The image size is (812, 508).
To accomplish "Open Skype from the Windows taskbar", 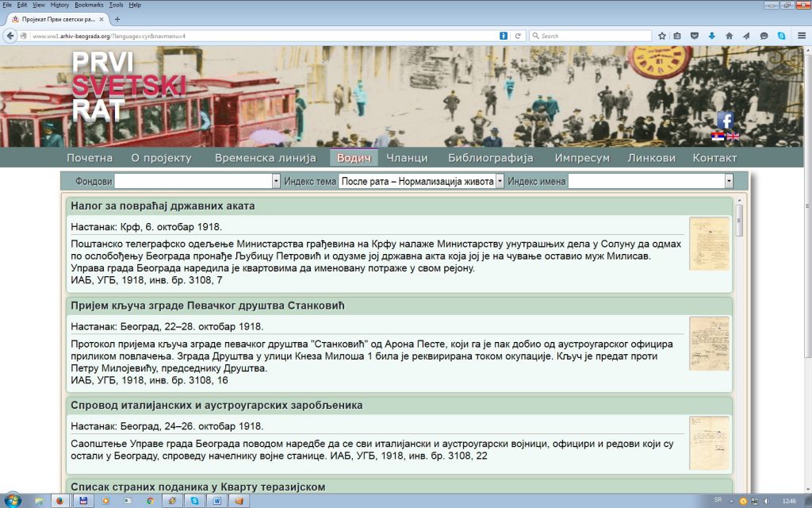I will (193, 501).
